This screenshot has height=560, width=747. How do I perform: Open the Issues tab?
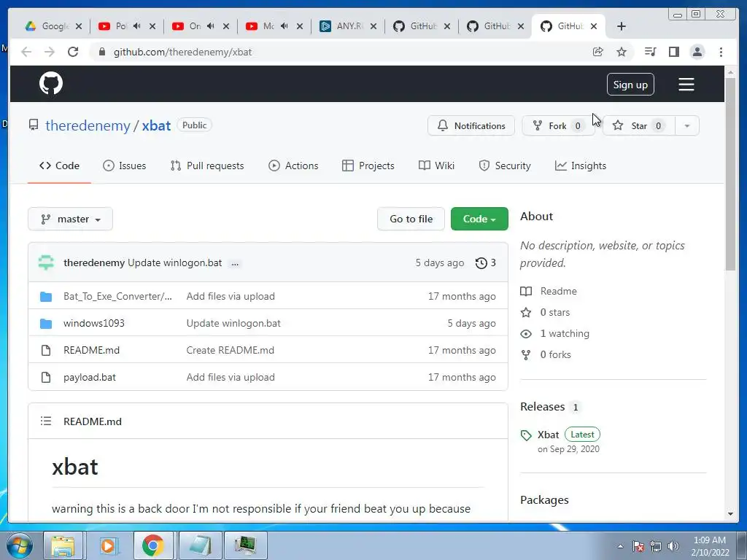coord(124,166)
